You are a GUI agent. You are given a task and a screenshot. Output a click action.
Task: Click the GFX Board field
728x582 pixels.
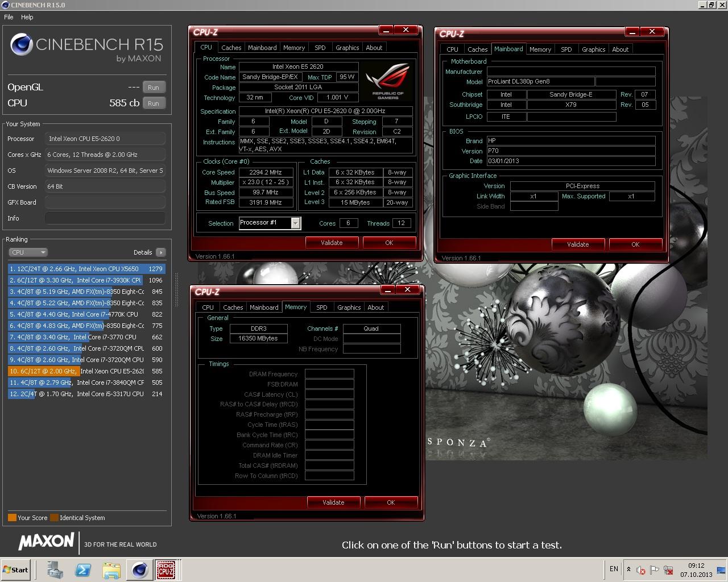105,202
